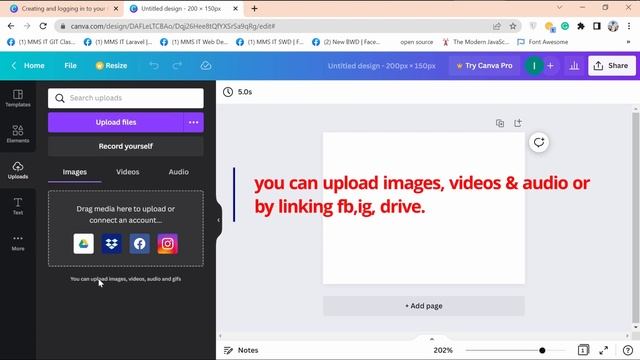The image size is (640, 360).
Task: Open the user avatar circle
Action: click(534, 65)
